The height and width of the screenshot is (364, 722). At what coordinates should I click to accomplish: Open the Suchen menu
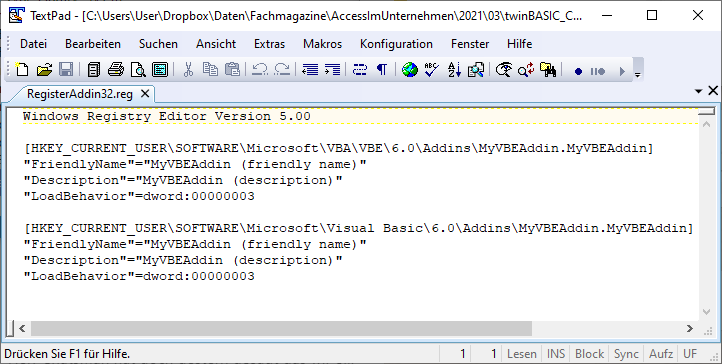[158, 44]
